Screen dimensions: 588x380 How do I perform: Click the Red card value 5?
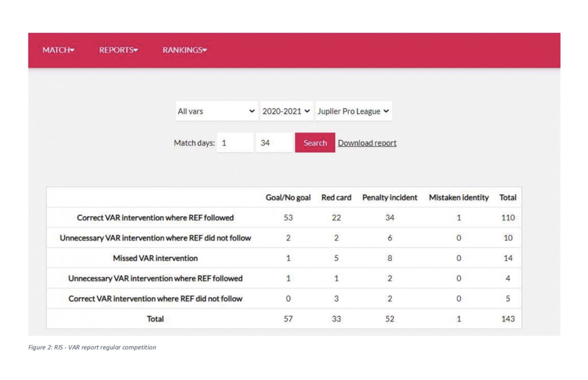336,258
